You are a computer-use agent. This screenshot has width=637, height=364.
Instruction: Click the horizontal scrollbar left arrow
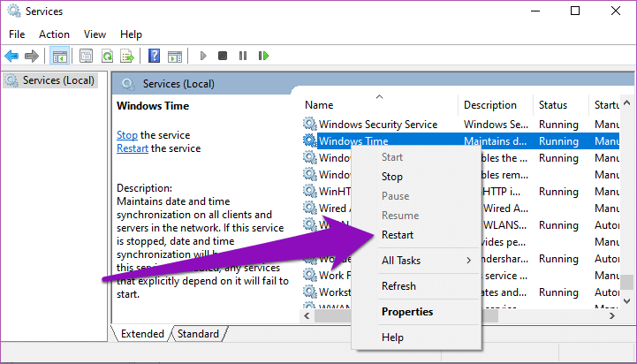coord(307,315)
